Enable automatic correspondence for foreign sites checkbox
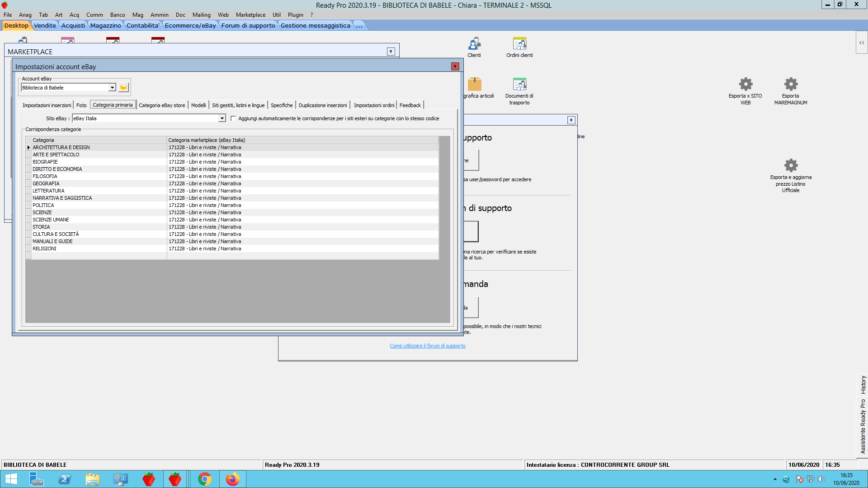Screen dimensions: 868x488 pyautogui.click(x=233, y=118)
